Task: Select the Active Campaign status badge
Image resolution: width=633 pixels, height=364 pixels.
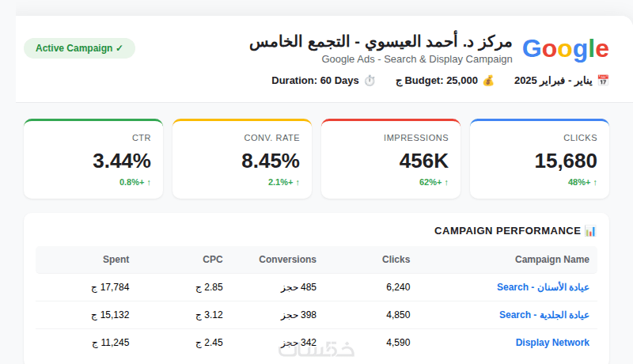Action: (79, 48)
